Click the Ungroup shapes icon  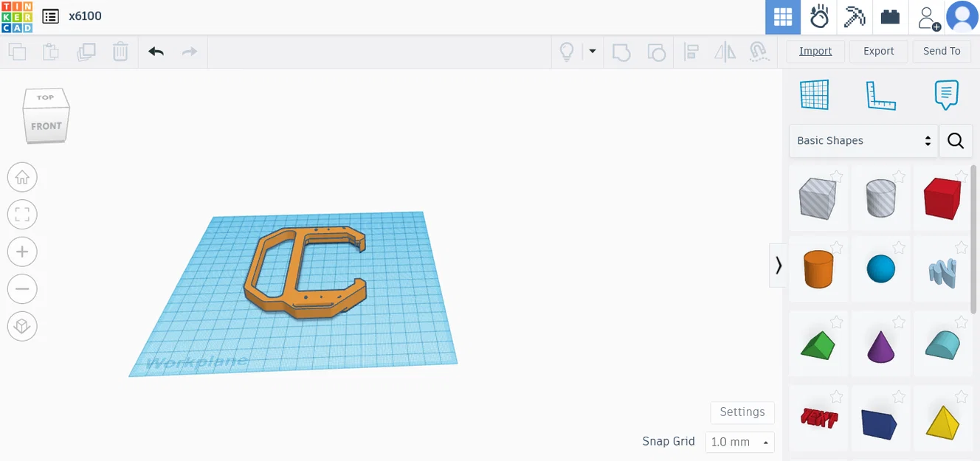coord(656,52)
